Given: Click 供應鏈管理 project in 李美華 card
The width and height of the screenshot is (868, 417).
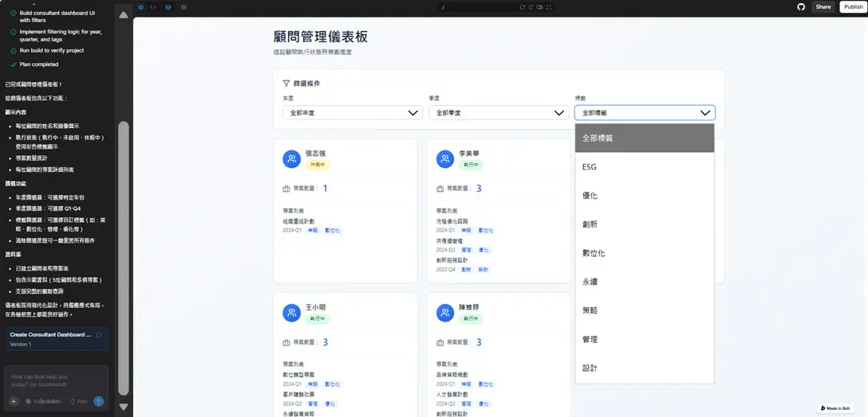Looking at the screenshot, I should 449,241.
